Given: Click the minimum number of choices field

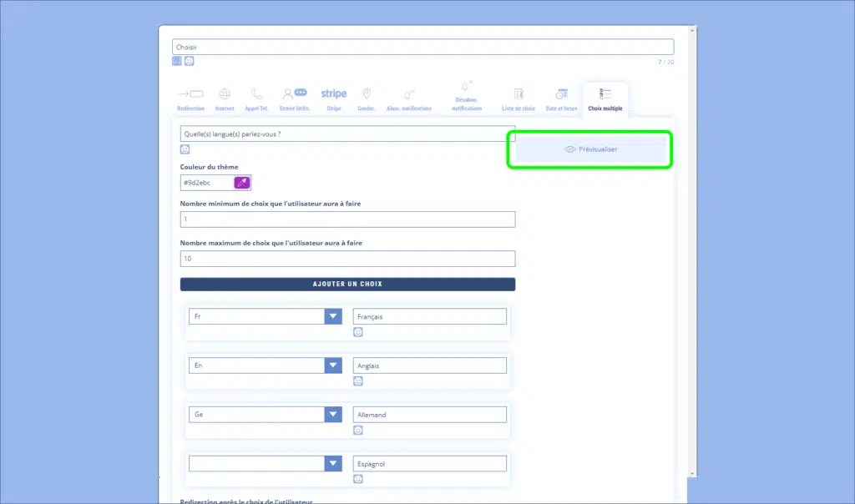Looking at the screenshot, I should point(347,219).
